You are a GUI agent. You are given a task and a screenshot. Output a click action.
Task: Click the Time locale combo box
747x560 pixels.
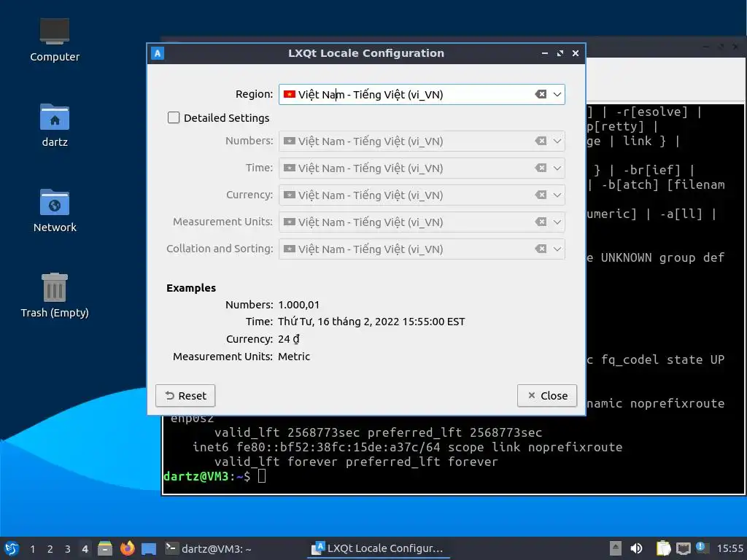coord(422,168)
